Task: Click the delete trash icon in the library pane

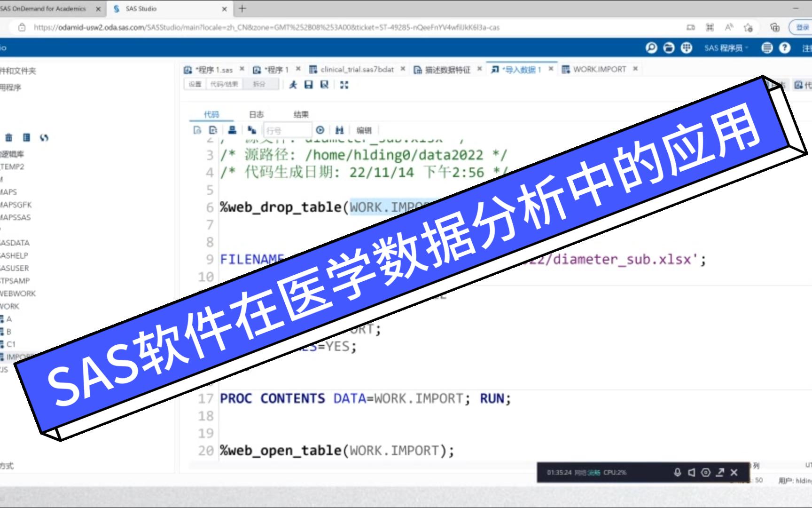Action: pyautogui.click(x=9, y=137)
